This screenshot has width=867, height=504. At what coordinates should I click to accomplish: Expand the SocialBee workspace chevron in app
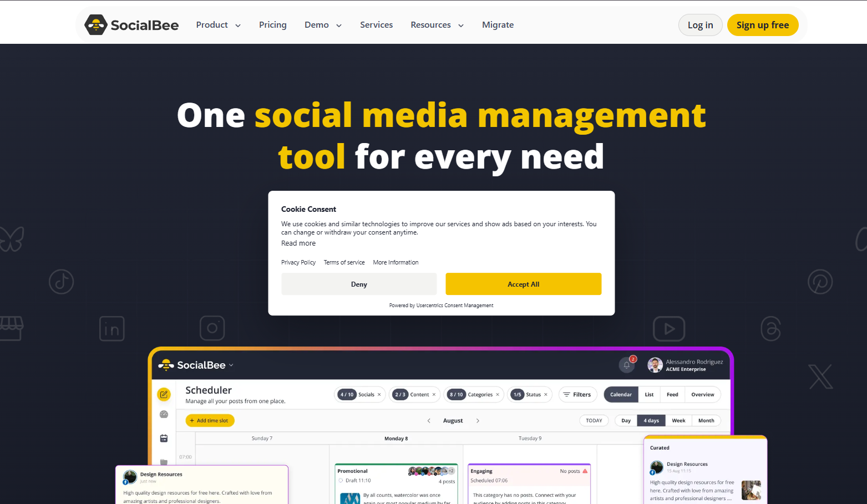coord(231,365)
